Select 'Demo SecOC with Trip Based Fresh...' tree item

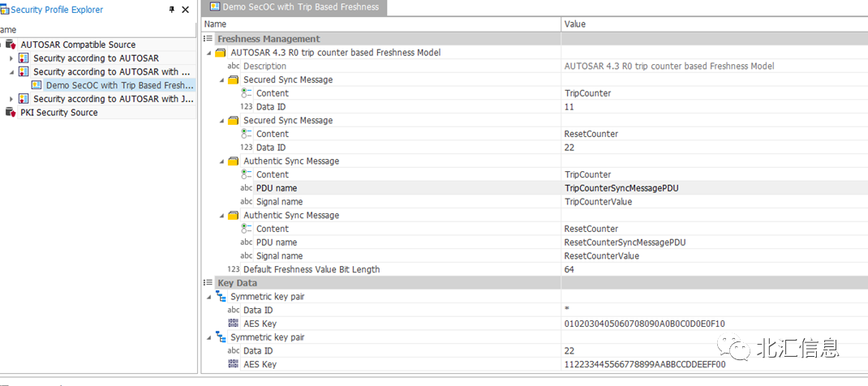click(119, 85)
